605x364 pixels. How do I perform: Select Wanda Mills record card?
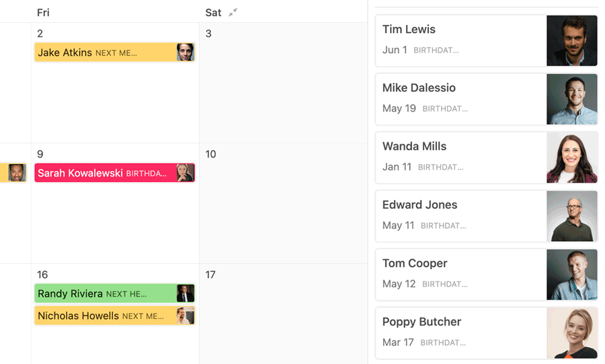click(x=460, y=157)
